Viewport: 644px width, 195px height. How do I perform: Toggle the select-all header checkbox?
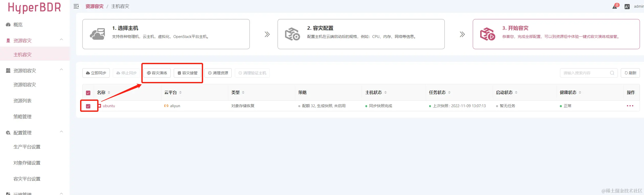[x=88, y=93]
